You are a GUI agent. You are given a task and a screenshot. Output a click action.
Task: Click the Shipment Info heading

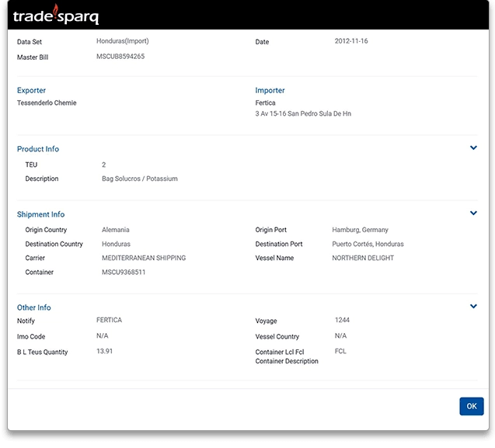(x=40, y=214)
